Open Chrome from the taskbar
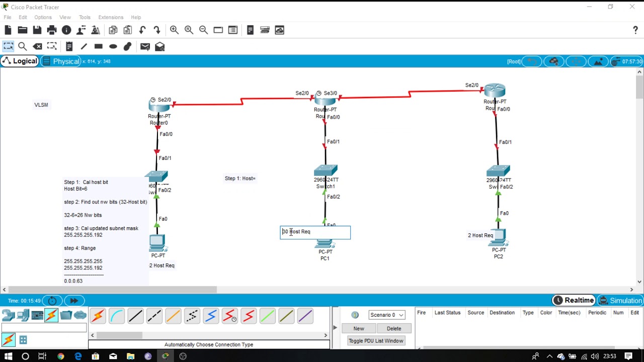Image resolution: width=644 pixels, height=362 pixels. [60, 356]
